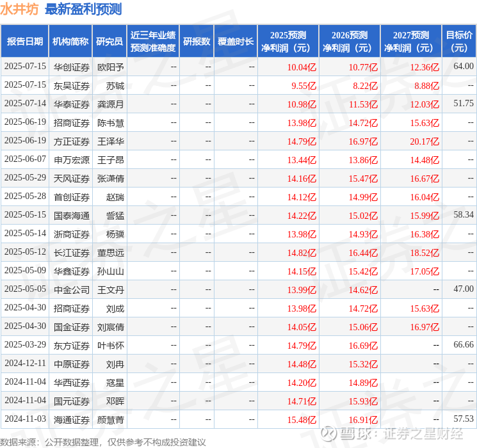Select the 东吴证券 institution cell

click(72, 86)
